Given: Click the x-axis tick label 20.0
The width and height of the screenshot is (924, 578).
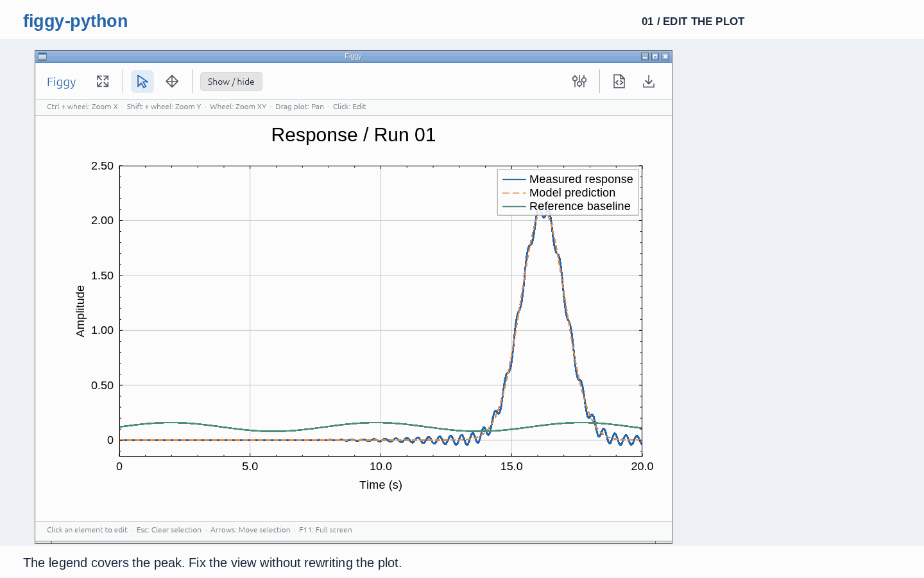Looking at the screenshot, I should 642,466.
